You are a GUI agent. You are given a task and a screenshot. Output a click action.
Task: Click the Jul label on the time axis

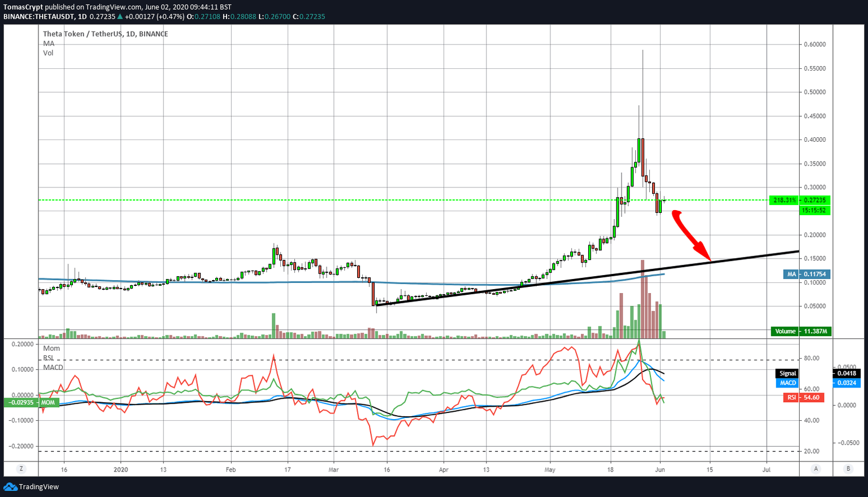tap(766, 469)
